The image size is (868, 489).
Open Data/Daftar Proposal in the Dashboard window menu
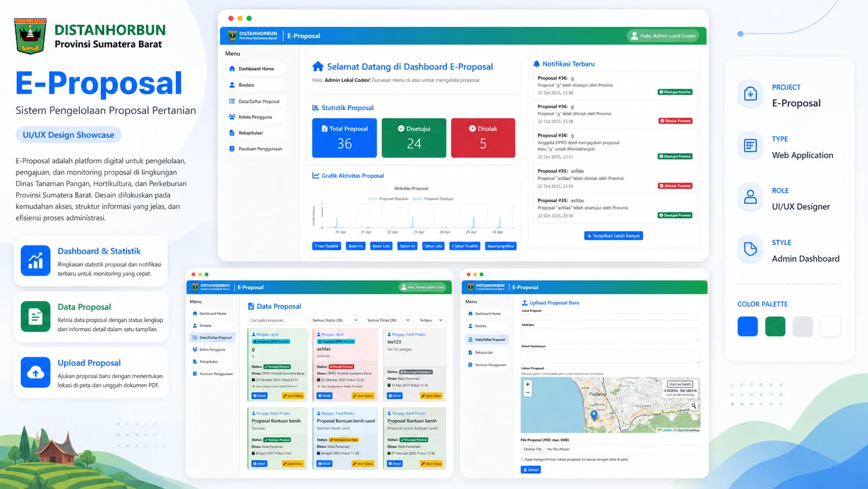[256, 101]
